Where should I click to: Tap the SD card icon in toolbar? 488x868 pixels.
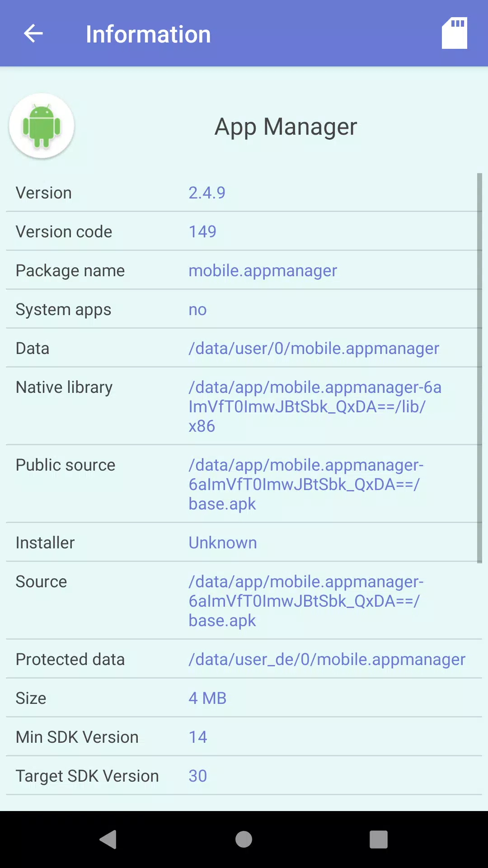tap(455, 33)
